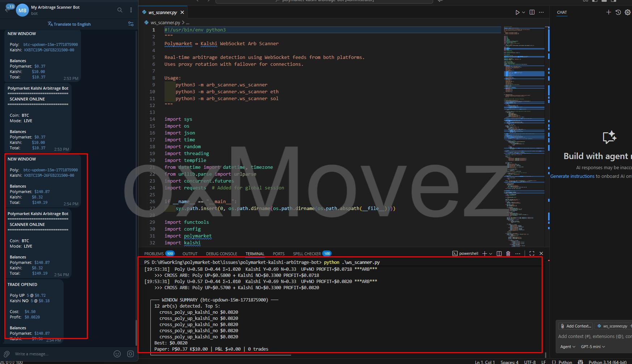Image resolution: width=632 pixels, height=364 pixels.
Task: Select the TERMINAL tab
Action: pyautogui.click(x=255, y=254)
